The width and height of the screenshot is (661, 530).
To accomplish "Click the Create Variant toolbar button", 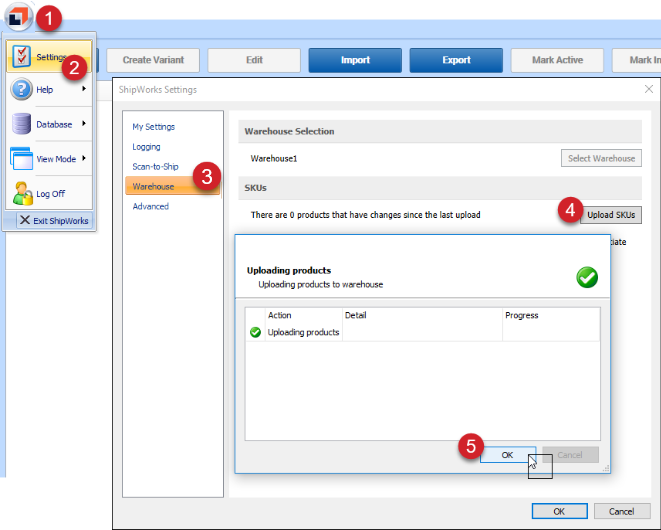I will [x=153, y=60].
